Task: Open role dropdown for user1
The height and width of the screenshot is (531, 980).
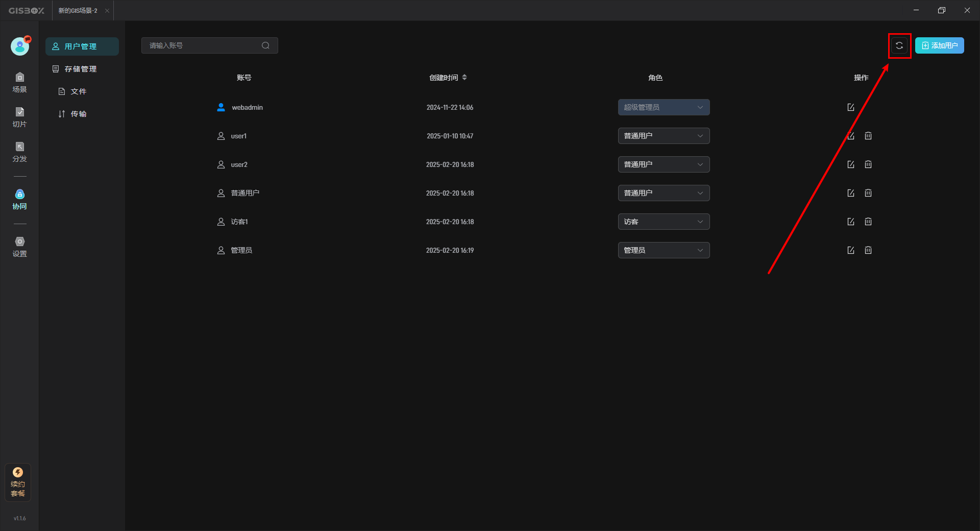Action: coord(664,136)
